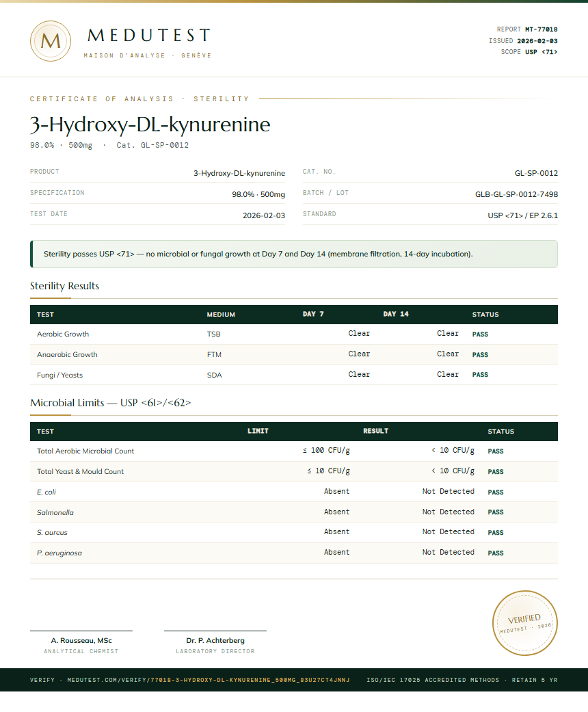Click the gold M logo emblem
Screen dimensions: 588x712
pyautogui.click(x=51, y=41)
